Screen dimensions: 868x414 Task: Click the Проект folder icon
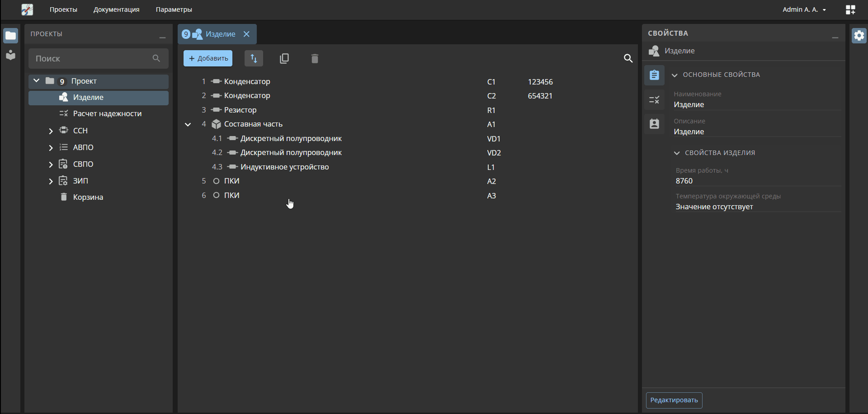pyautogui.click(x=50, y=81)
